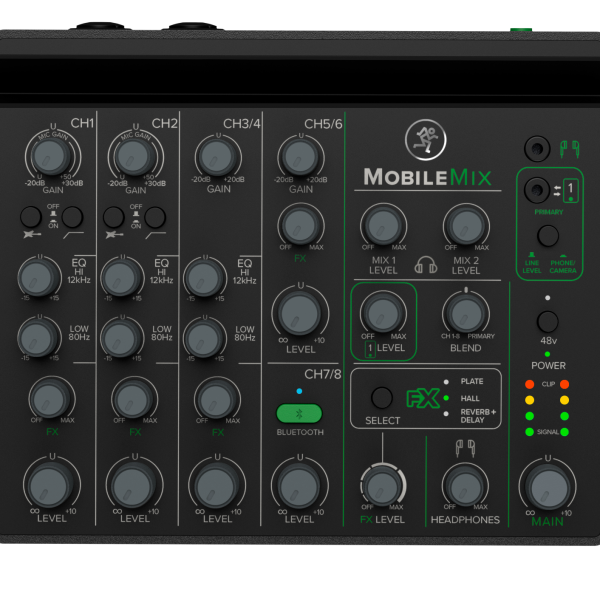Click the CH3/4 FX send knob
600x600 pixels.
click(x=217, y=399)
